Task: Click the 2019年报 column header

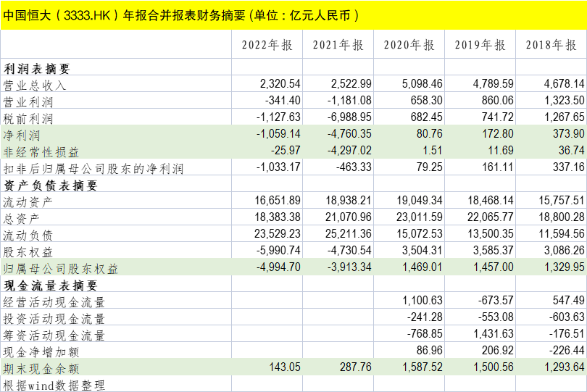Action: [x=480, y=45]
